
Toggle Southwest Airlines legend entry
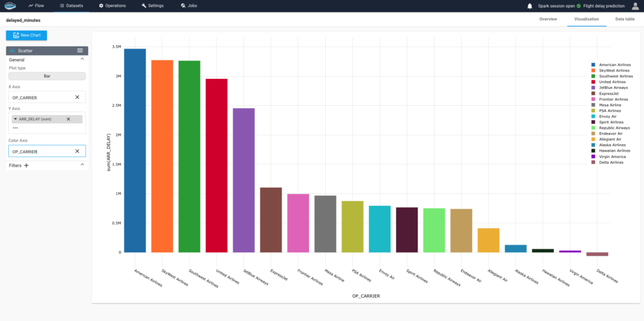tap(612, 76)
